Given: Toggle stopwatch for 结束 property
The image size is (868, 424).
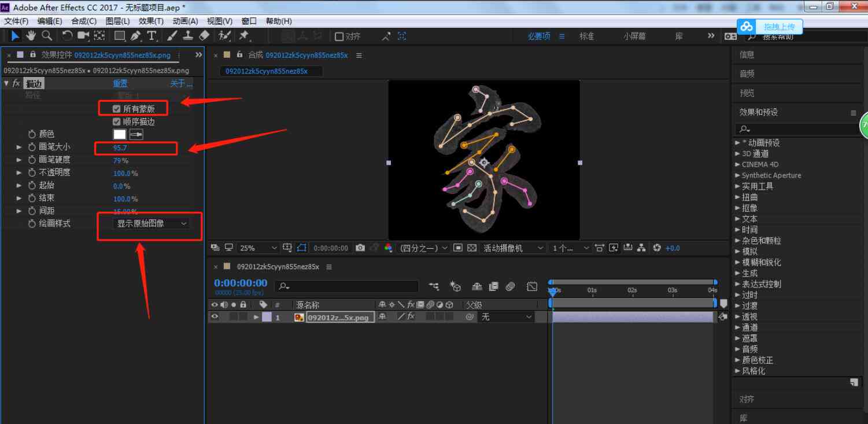Looking at the screenshot, I should point(32,198).
